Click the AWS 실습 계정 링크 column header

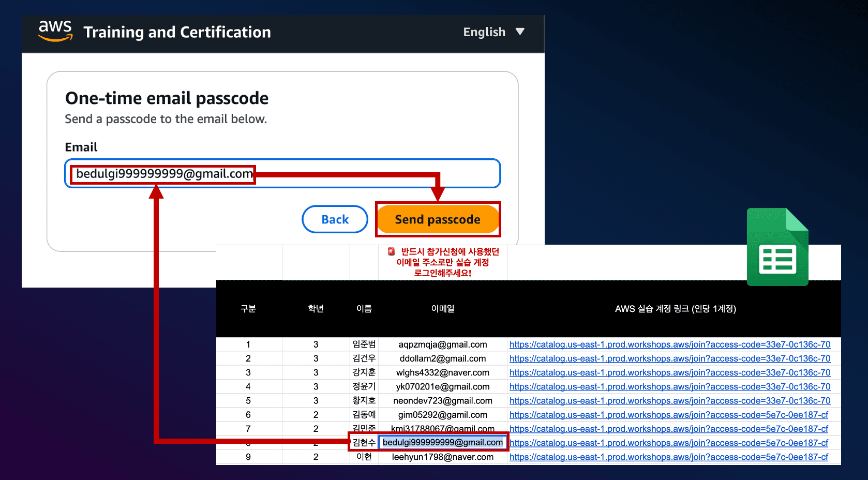pos(675,309)
